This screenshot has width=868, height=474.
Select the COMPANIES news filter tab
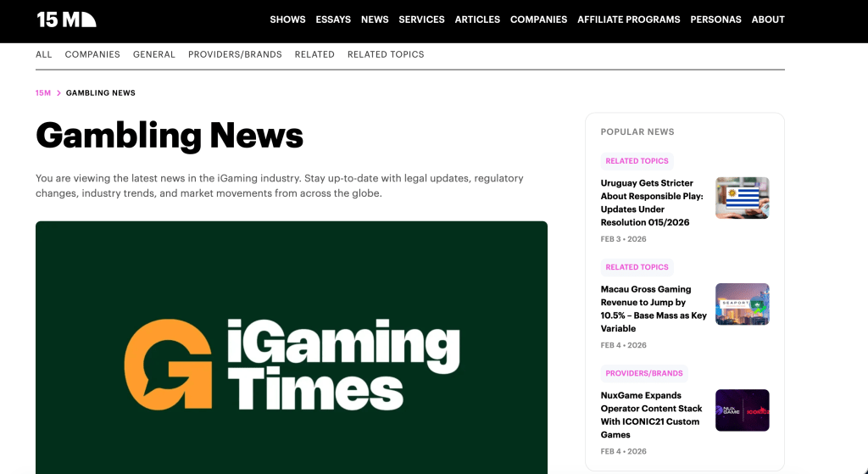pyautogui.click(x=92, y=54)
